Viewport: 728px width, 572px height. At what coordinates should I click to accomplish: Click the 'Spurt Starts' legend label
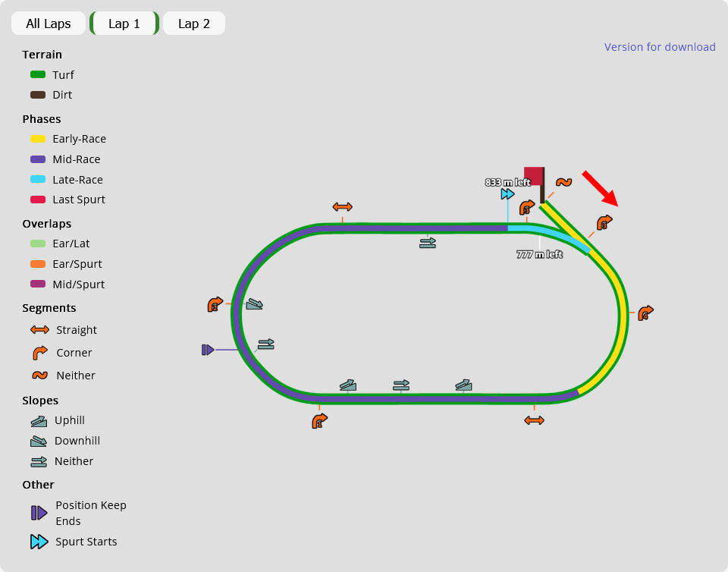click(x=86, y=542)
